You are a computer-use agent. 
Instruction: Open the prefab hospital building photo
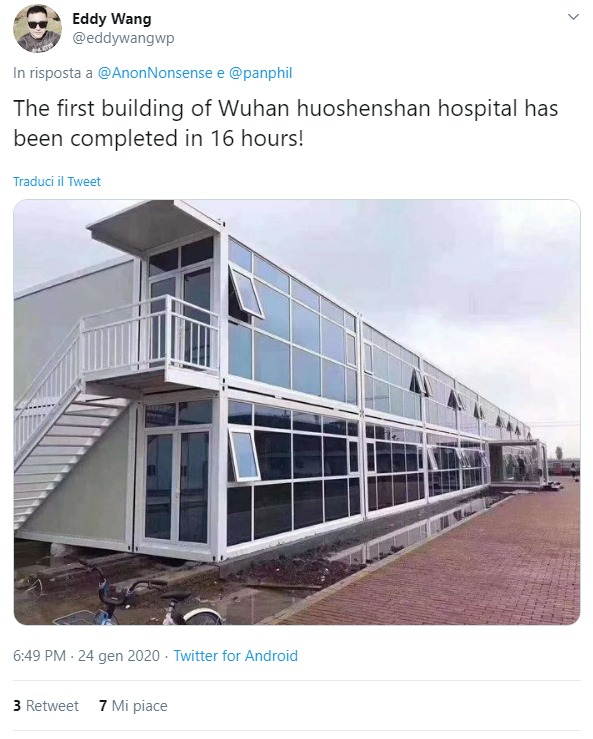pos(297,412)
